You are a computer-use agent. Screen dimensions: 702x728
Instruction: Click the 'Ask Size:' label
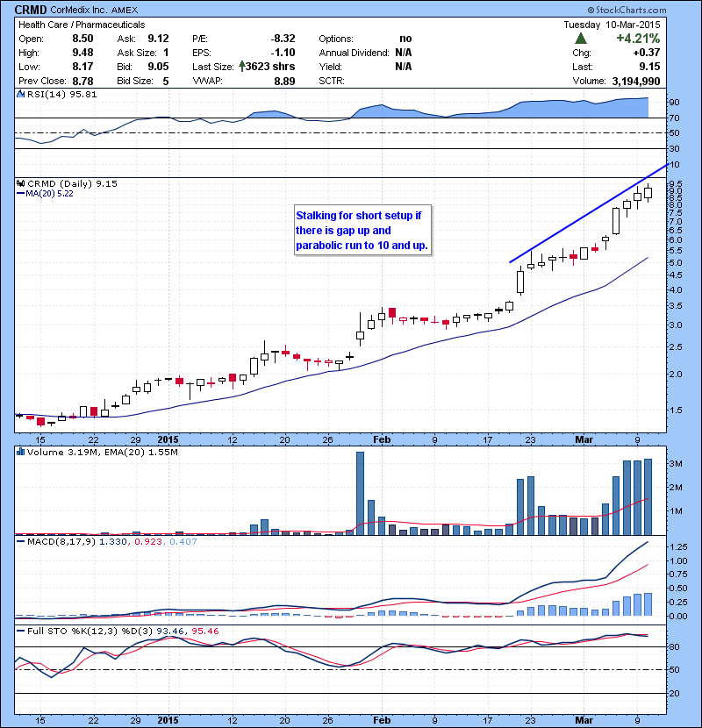pos(137,53)
